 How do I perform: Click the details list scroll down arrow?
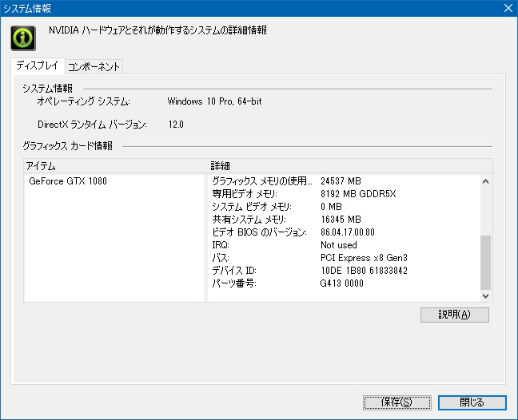click(486, 296)
